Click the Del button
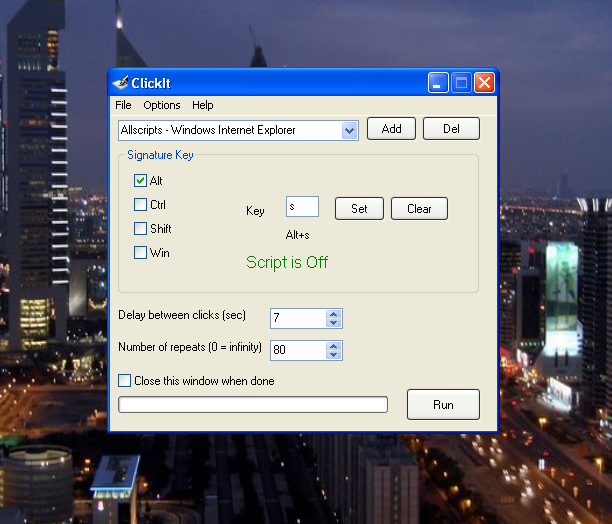This screenshot has height=524, width=612. pos(451,129)
